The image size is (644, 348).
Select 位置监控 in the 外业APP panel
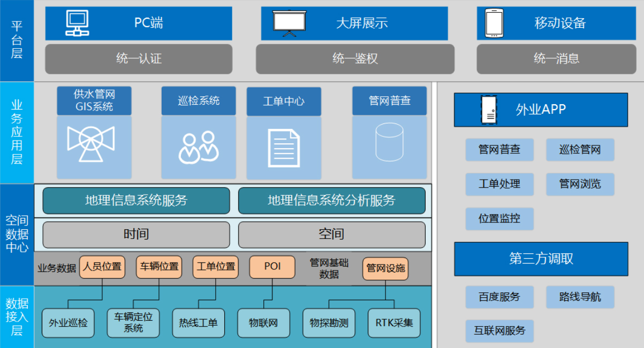point(499,219)
